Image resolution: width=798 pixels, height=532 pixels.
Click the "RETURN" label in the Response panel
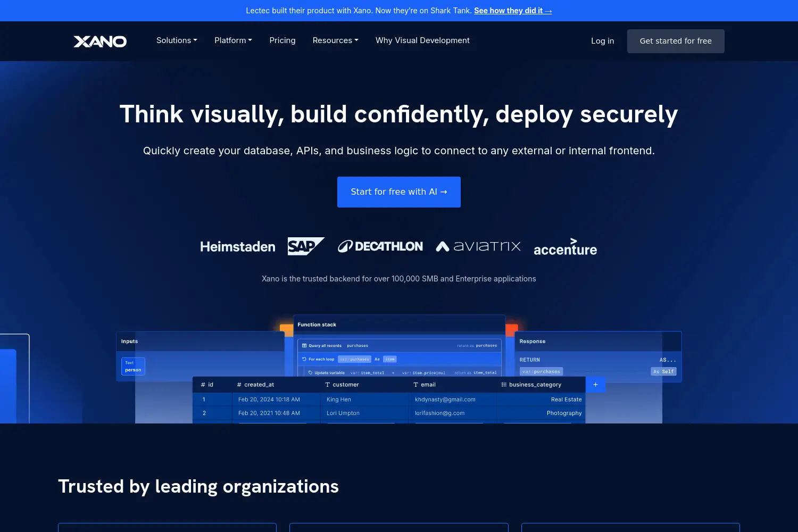[x=530, y=360]
